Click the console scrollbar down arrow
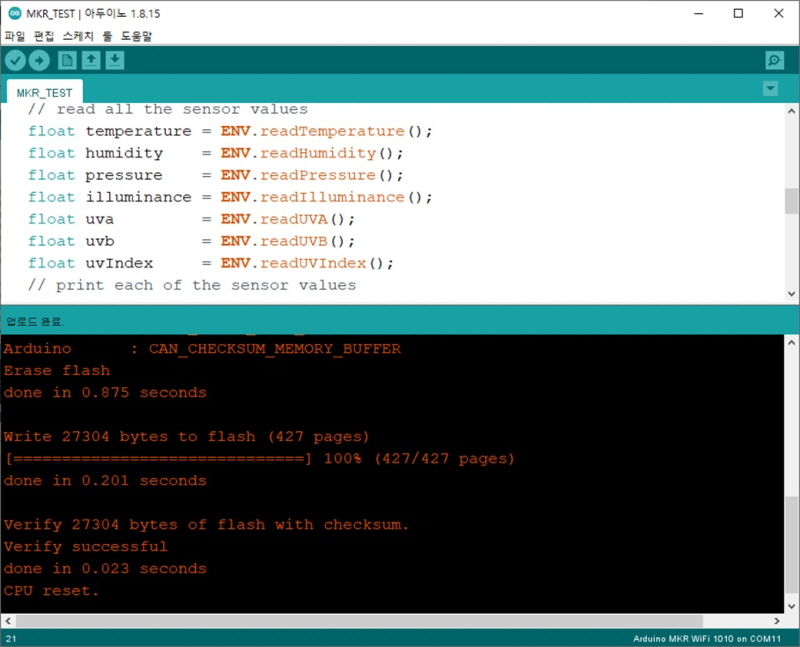This screenshot has height=647, width=800. click(x=791, y=606)
